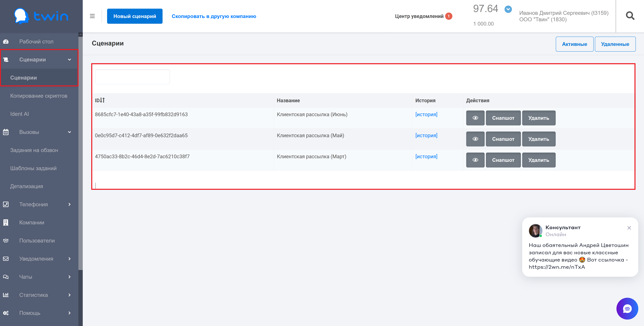This screenshot has height=326, width=644.
Task: View the Клиентская рассылка (Май) scenario eye
Action: click(x=475, y=139)
